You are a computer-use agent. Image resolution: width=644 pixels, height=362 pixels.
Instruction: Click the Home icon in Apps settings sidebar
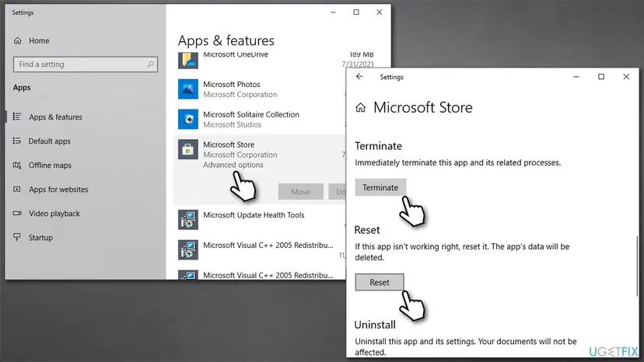click(17, 40)
